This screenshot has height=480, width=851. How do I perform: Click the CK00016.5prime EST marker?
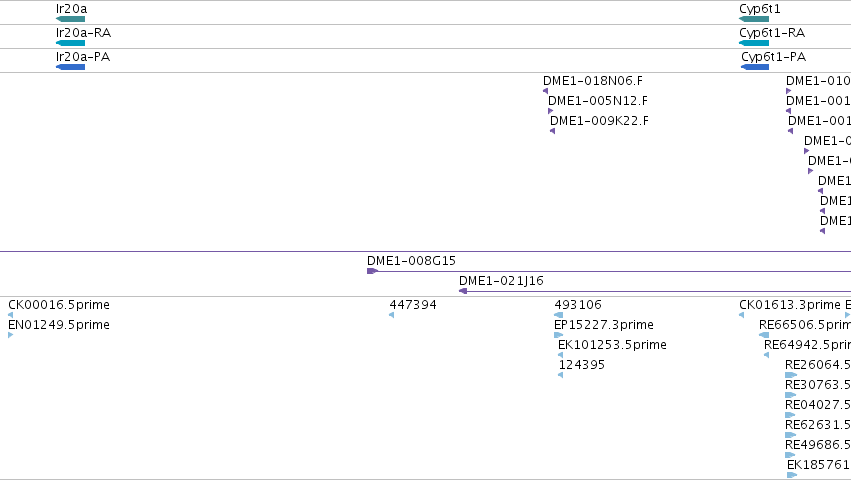[x=10, y=315]
